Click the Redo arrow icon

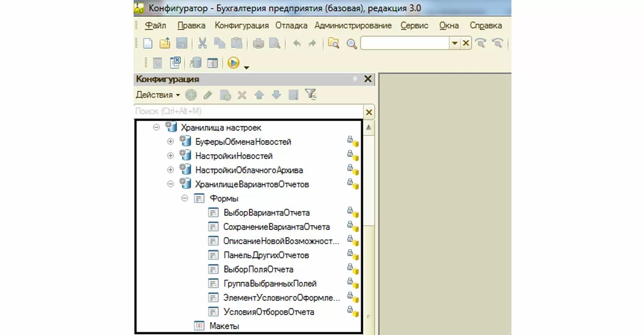(x=312, y=43)
